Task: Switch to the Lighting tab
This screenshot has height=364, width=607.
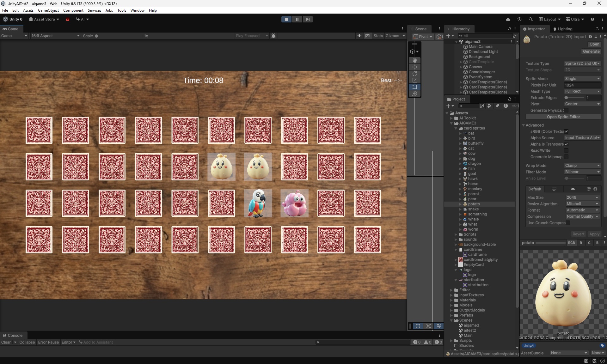Action: [x=563, y=29]
